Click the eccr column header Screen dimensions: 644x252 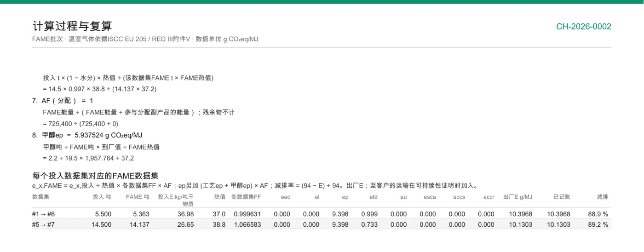pos(489,197)
